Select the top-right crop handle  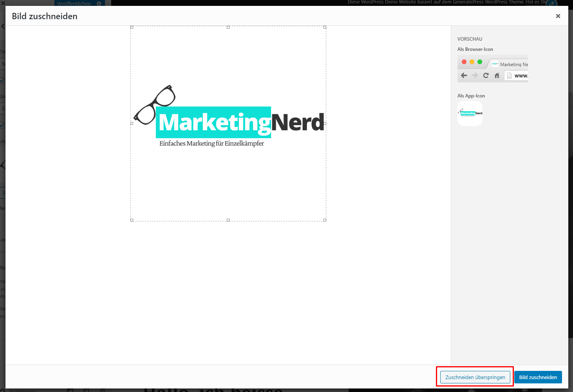325,27
